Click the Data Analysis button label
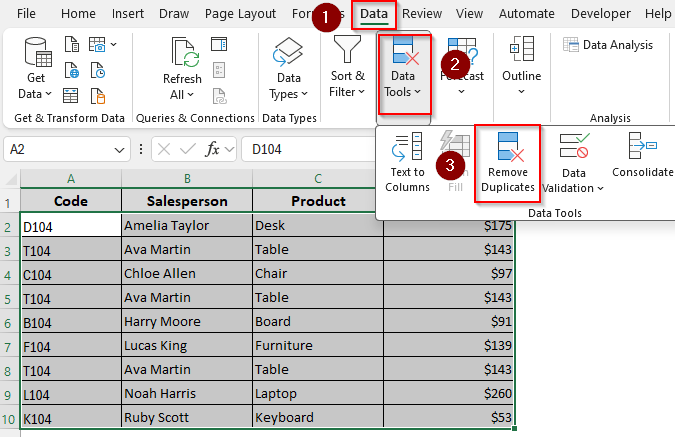 pyautogui.click(x=618, y=45)
